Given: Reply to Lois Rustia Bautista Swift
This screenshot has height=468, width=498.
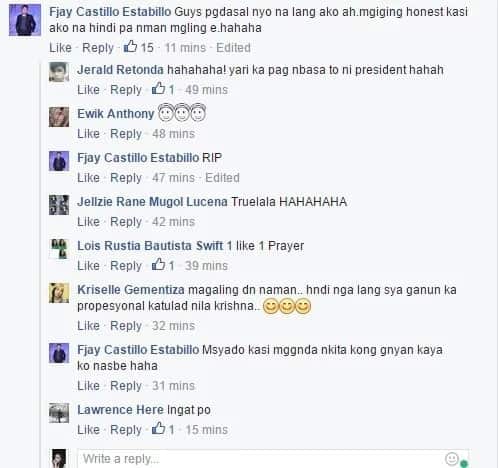Looking at the screenshot, I should coord(126,265).
